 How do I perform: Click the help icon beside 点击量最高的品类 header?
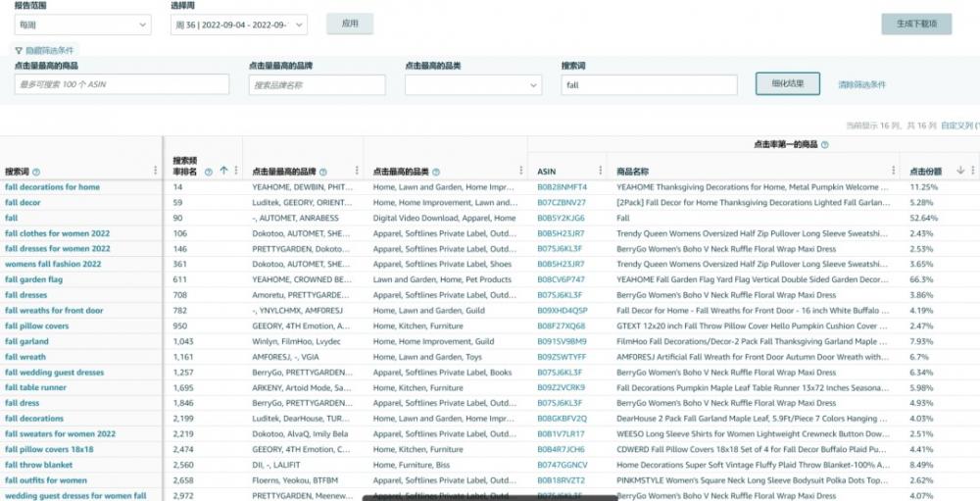[436, 172]
